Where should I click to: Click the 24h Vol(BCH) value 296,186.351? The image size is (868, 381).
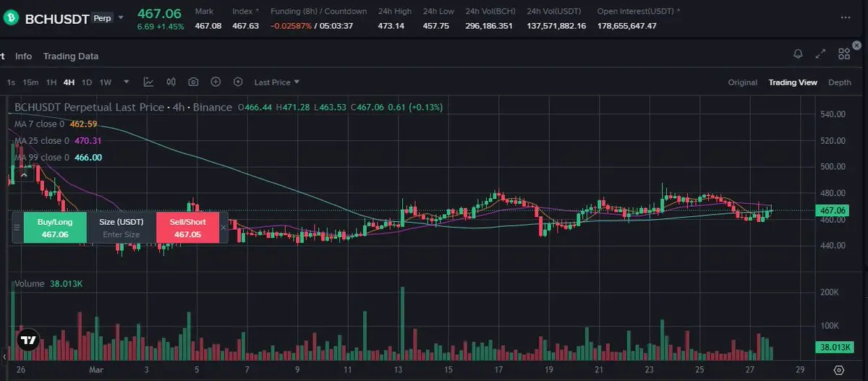(x=489, y=26)
